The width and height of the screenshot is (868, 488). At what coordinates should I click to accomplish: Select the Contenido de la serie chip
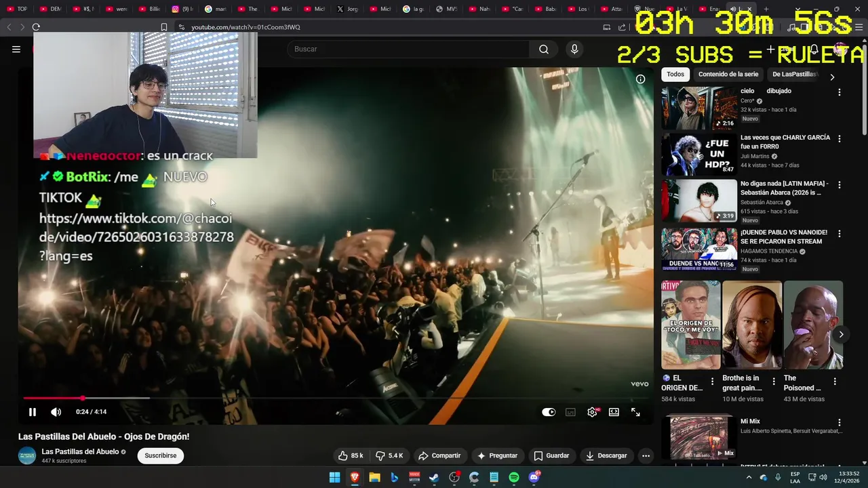point(728,75)
